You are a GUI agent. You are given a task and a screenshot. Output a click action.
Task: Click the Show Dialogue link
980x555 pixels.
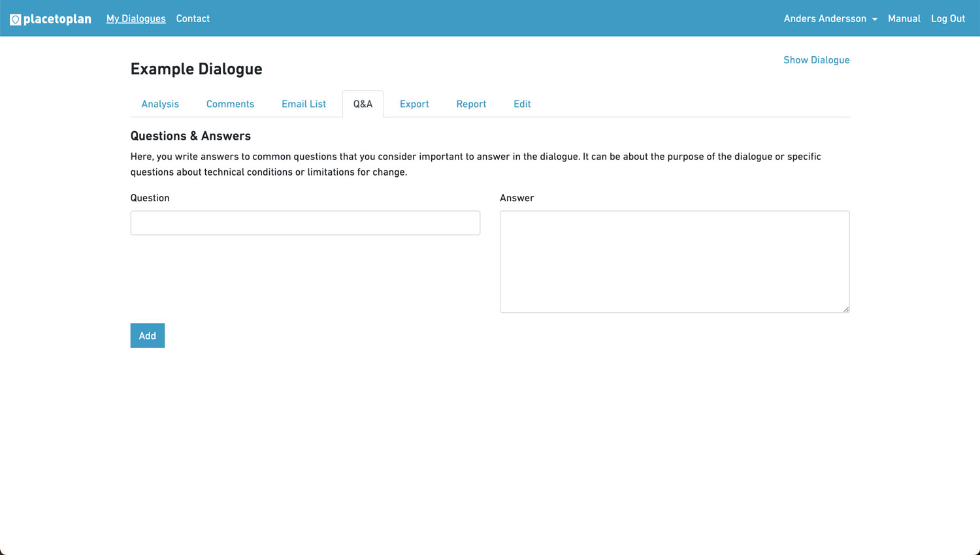(x=816, y=60)
